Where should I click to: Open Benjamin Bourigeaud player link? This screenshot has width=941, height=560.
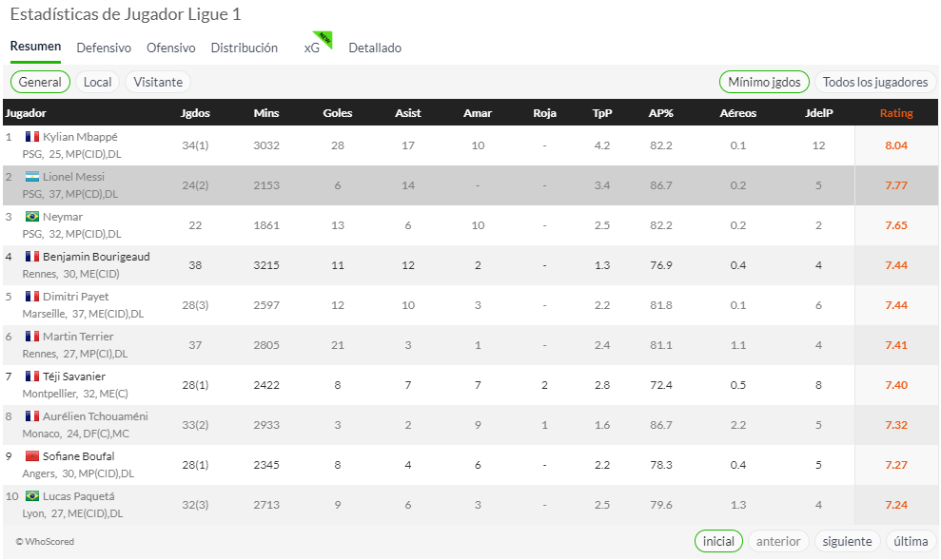(x=96, y=257)
